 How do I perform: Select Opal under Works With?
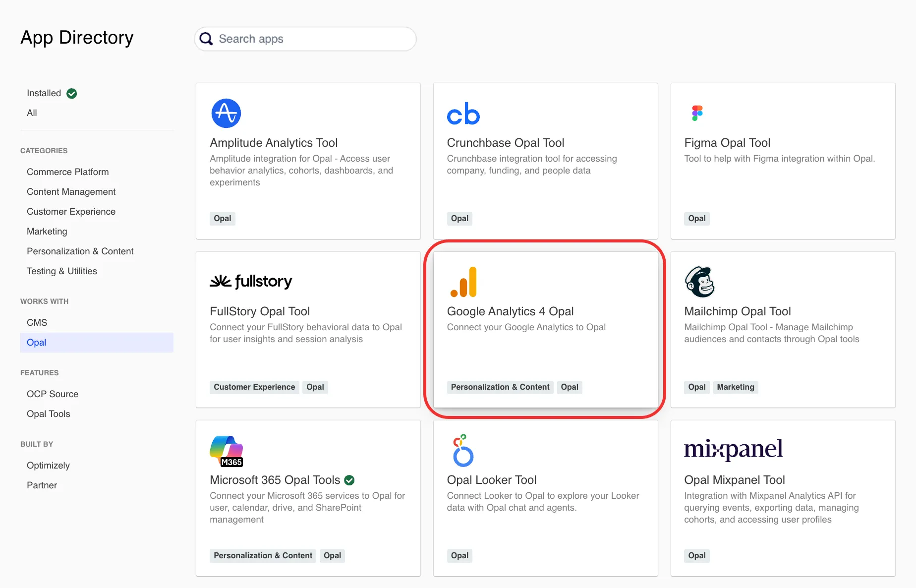[97, 343]
